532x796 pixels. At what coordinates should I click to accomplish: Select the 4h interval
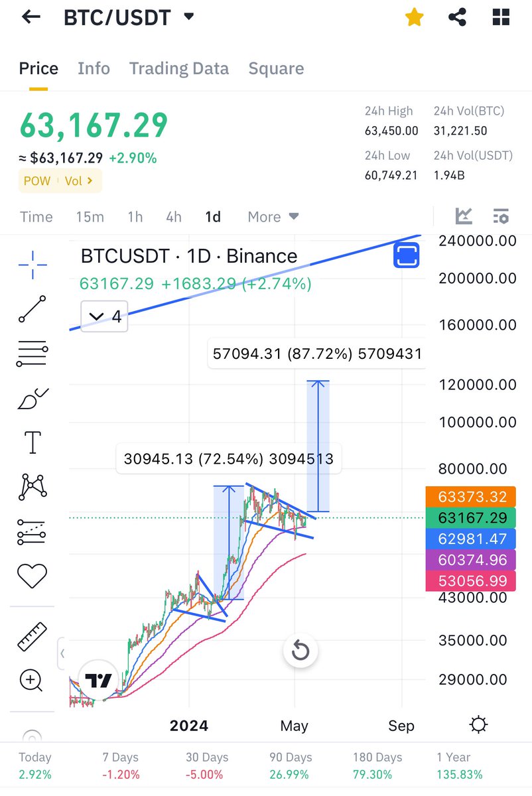point(174,217)
